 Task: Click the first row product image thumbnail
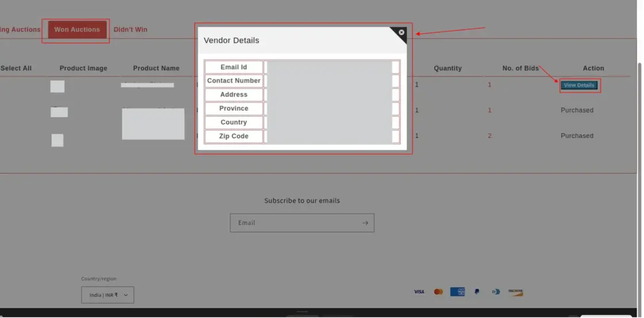coord(57,86)
